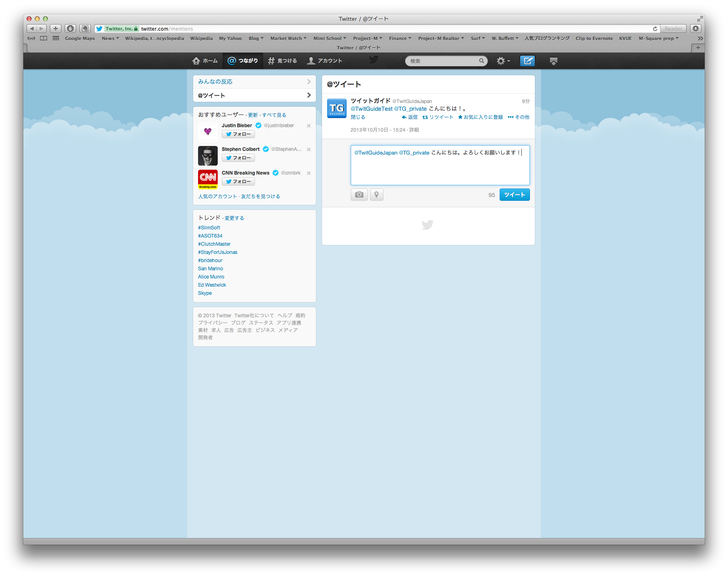Go back with Safari's back arrow
This screenshot has width=728, height=577.
[x=32, y=29]
